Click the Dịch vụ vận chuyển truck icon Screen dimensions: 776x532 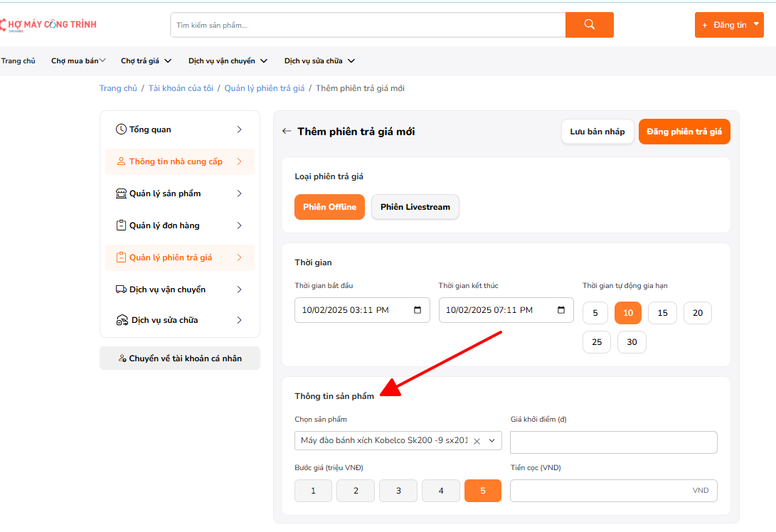tap(122, 289)
